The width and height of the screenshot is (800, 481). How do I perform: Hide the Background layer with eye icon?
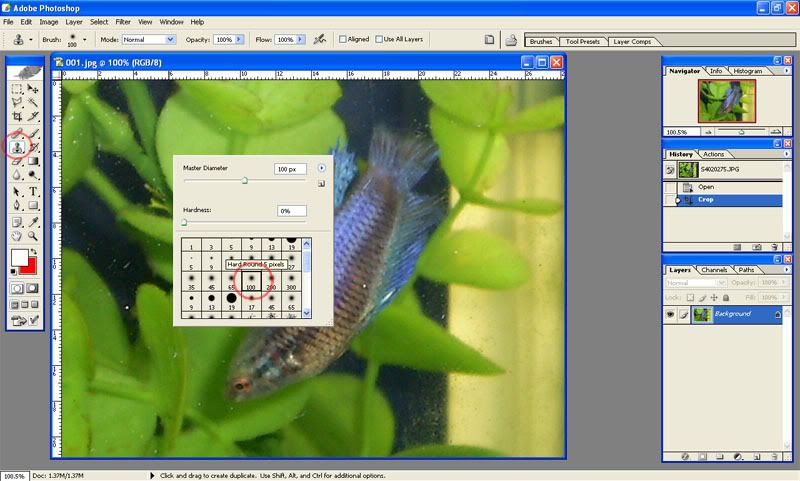(x=671, y=314)
